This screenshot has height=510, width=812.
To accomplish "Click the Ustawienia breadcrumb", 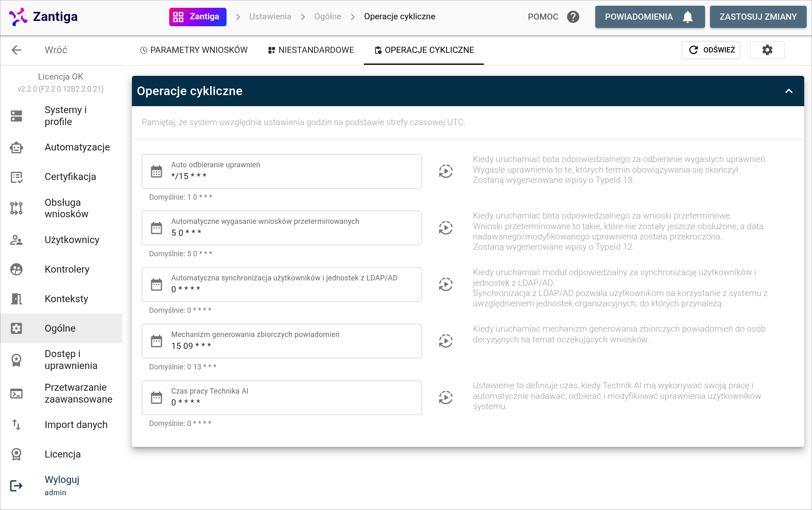I will coord(270,17).
